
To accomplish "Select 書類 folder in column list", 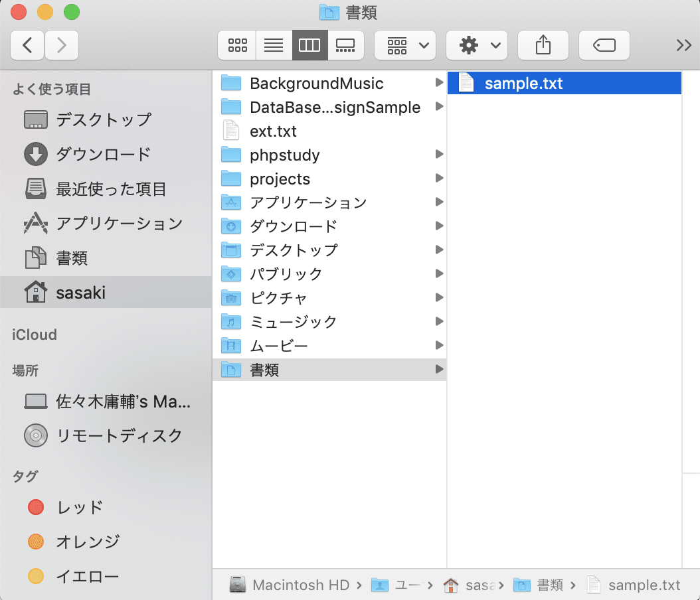I will (329, 370).
